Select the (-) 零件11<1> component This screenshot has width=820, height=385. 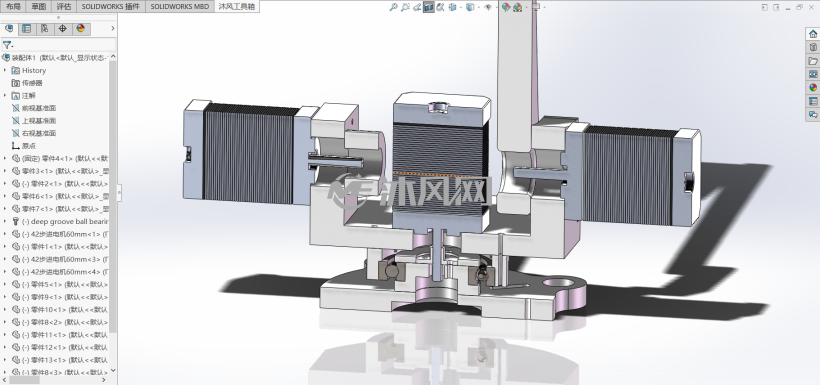pos(60,335)
